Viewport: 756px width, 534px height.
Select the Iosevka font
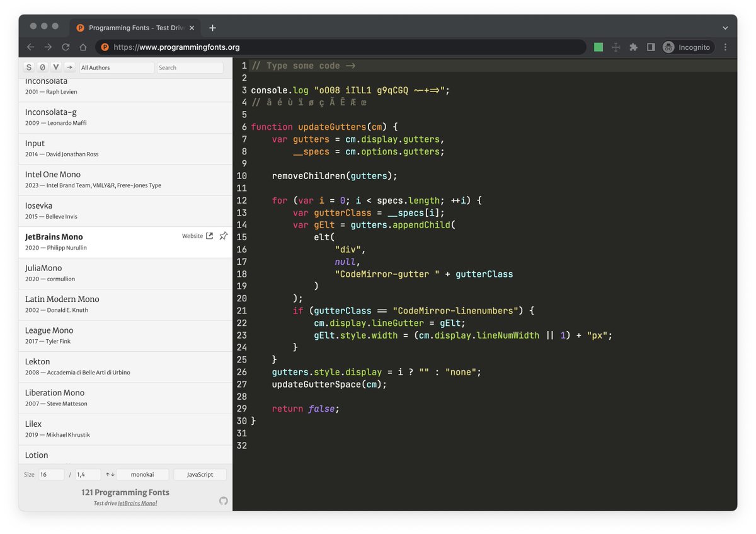tap(125, 211)
